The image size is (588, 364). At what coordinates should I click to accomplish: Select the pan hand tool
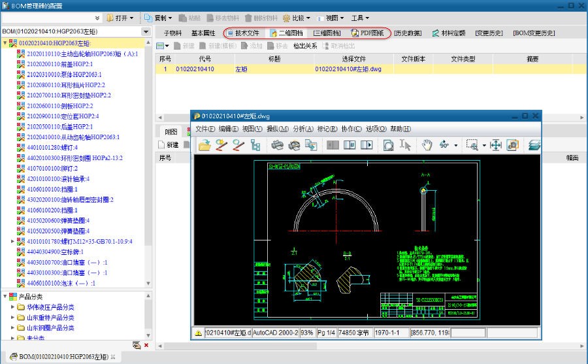pos(427,146)
